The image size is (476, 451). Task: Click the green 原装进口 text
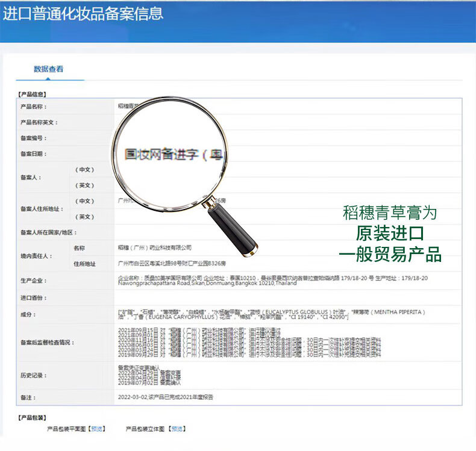pos(390,234)
